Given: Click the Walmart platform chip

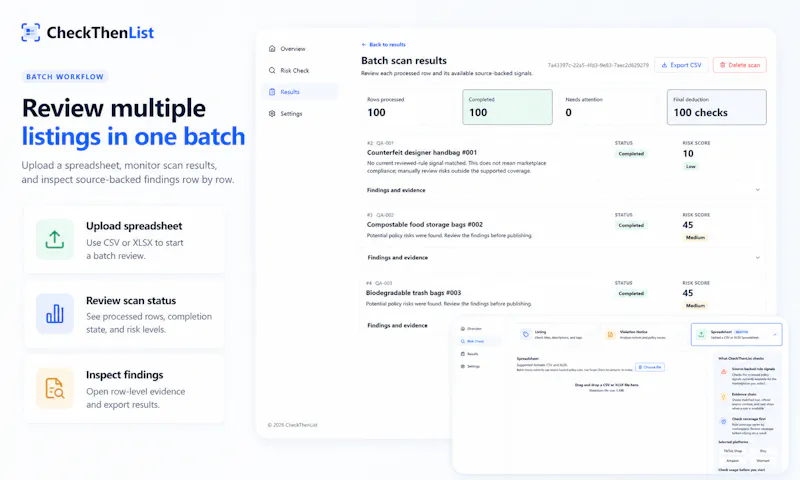Looking at the screenshot, I should 763,460.
